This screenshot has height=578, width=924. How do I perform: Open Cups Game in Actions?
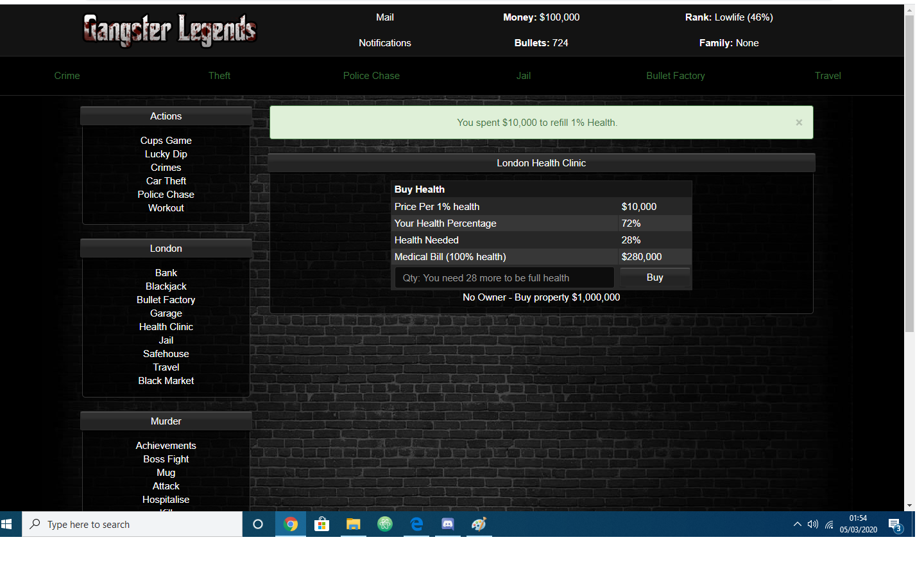point(166,141)
